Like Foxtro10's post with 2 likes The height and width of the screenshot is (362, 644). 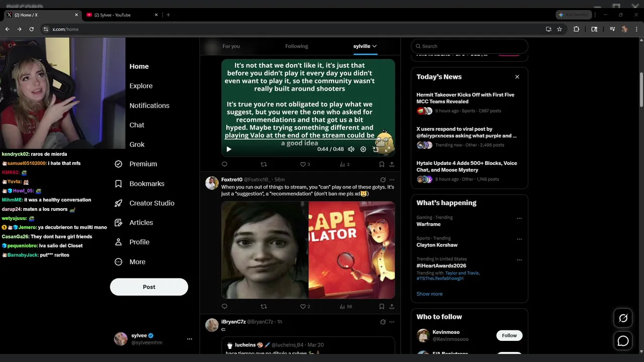point(305,306)
